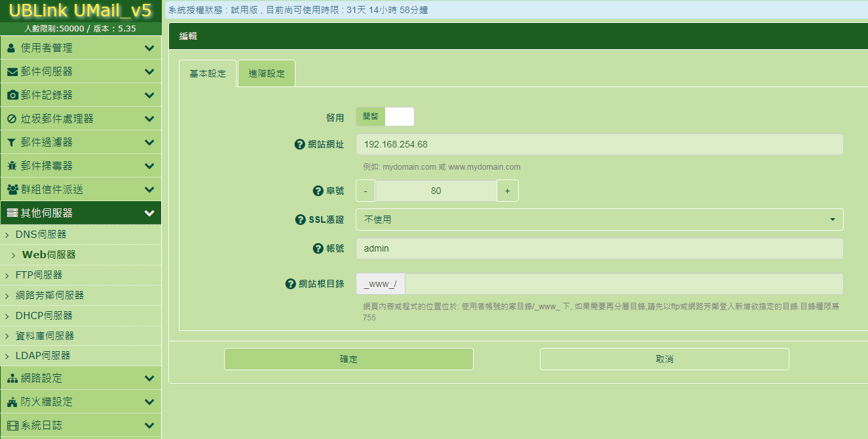Expand the 防火牆設定 menu chevron
The height and width of the screenshot is (439, 868).
coord(149,402)
